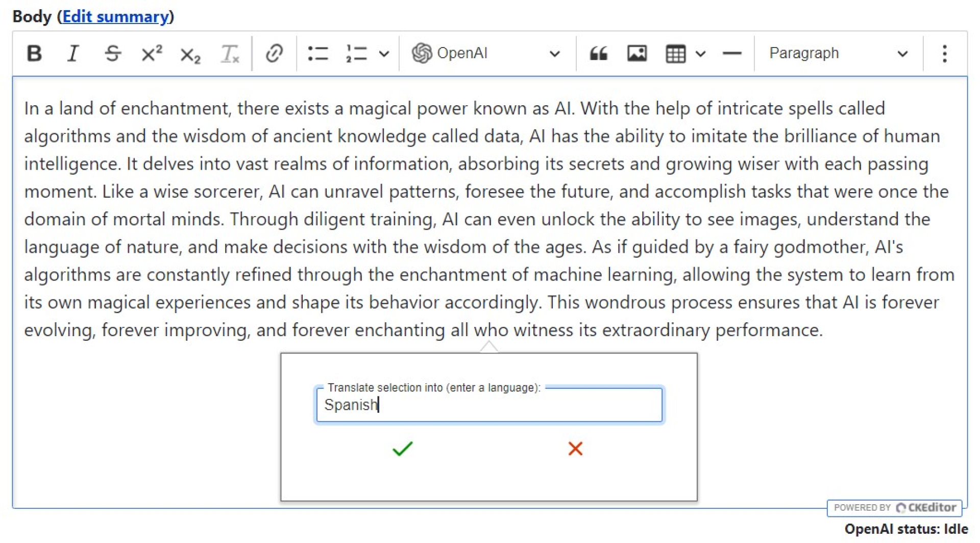Apply superscript formatting
The height and width of the screenshot is (543, 980).
coord(152,53)
